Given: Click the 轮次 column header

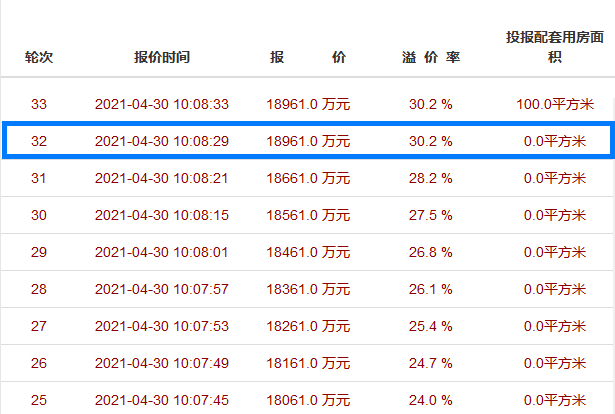Looking at the screenshot, I should point(39,57).
